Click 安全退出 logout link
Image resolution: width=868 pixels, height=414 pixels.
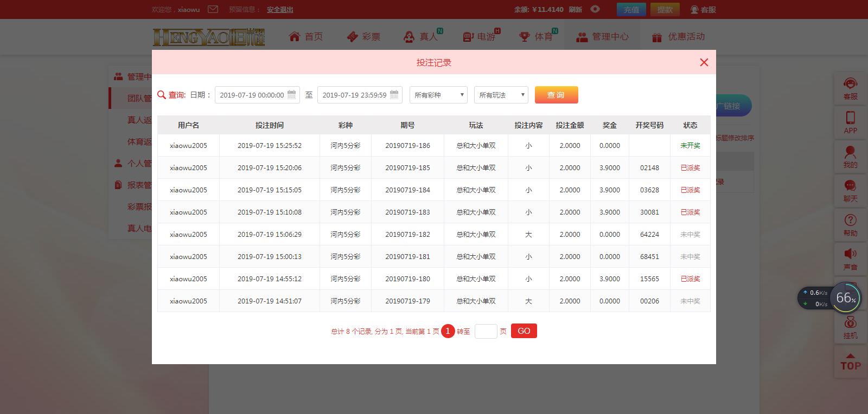click(x=280, y=9)
